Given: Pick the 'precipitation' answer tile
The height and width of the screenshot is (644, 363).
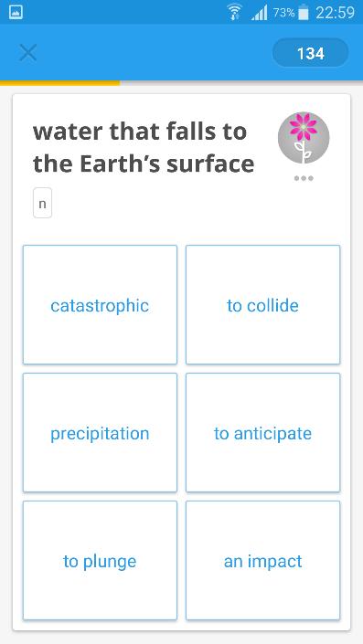Looking at the screenshot, I should point(100,432).
